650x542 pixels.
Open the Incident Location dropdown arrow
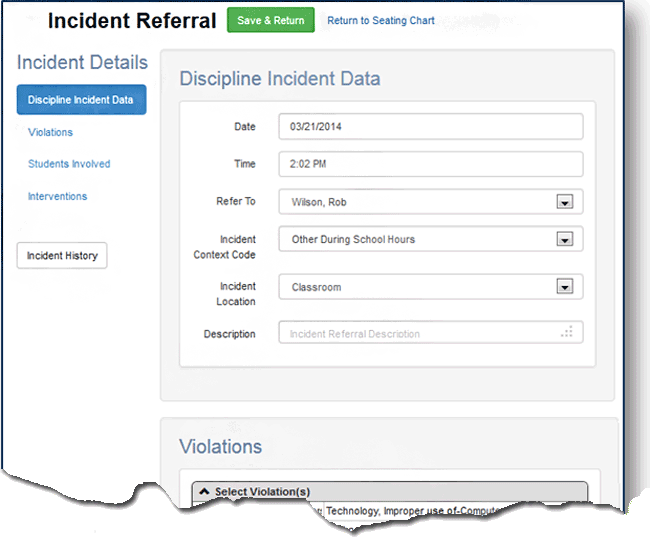(x=565, y=286)
